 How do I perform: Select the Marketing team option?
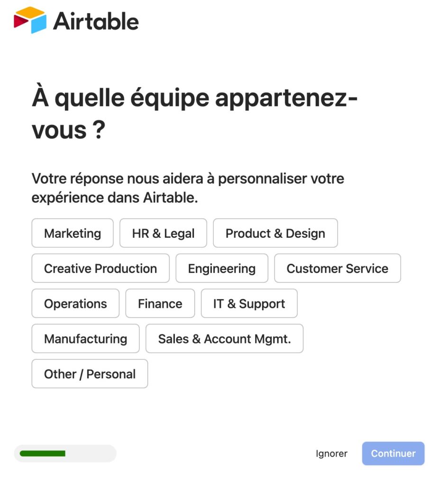(x=72, y=233)
